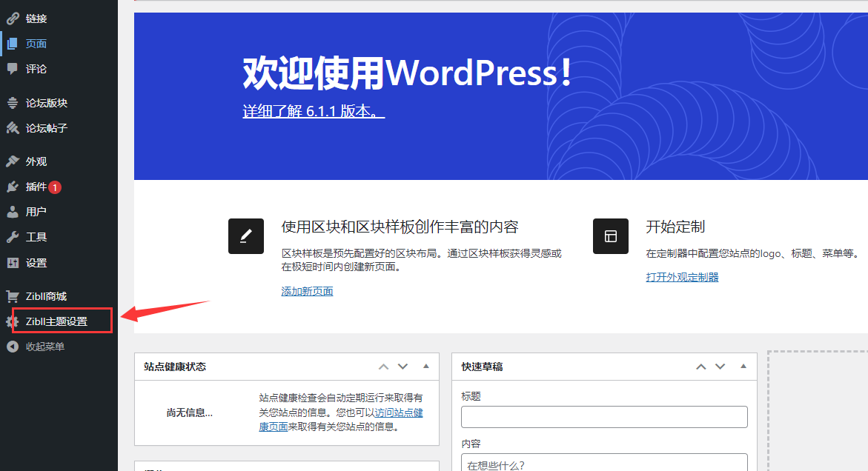868x471 pixels.
Task: Click the user icon beside 用户
Action: 13,212
